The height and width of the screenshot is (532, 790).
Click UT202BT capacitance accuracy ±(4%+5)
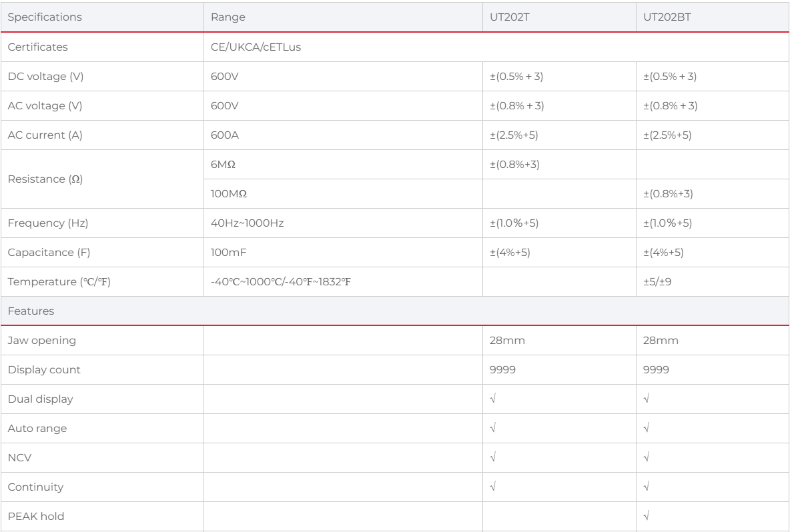(663, 252)
